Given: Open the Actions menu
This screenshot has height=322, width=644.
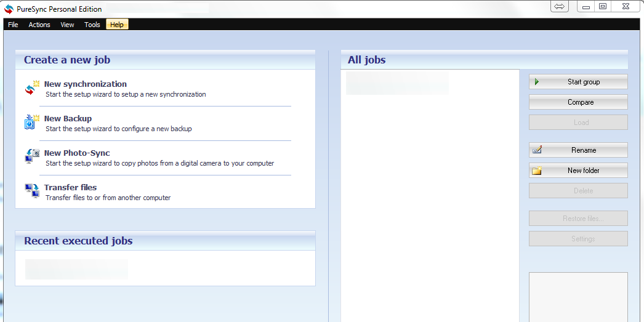Looking at the screenshot, I should (x=39, y=25).
